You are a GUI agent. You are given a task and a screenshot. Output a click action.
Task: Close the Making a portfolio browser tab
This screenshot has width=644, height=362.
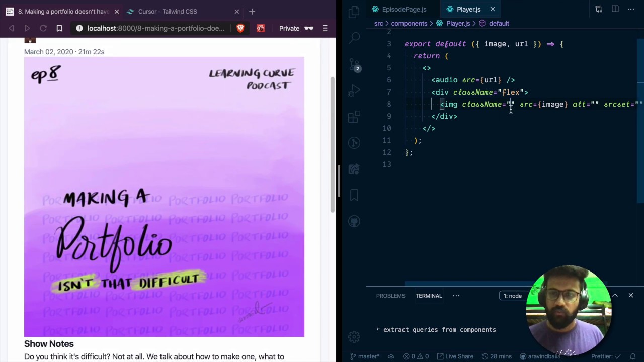[x=116, y=11]
